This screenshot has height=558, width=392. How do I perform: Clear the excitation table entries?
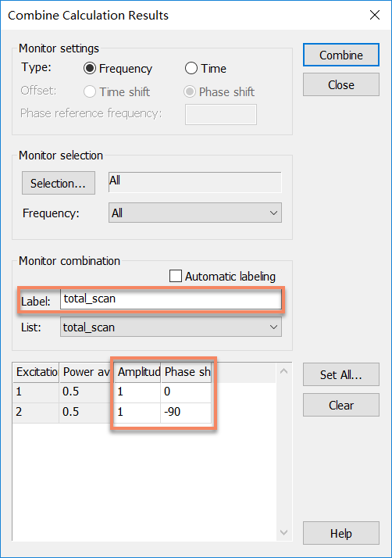(340, 405)
